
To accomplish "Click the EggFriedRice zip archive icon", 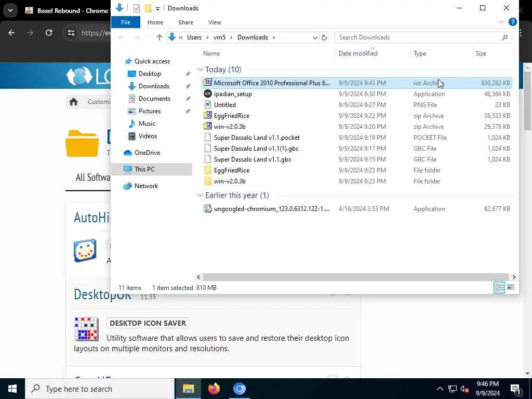I will [x=208, y=115].
